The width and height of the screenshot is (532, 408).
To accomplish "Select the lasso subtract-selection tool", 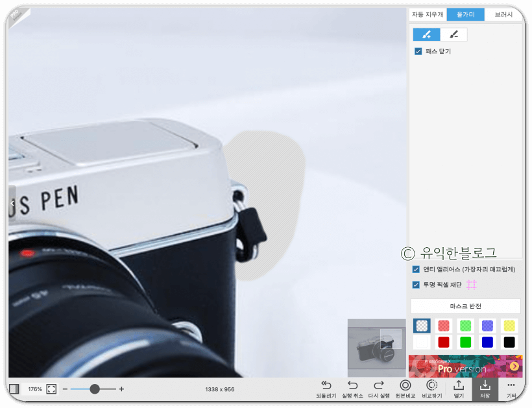I will [453, 34].
